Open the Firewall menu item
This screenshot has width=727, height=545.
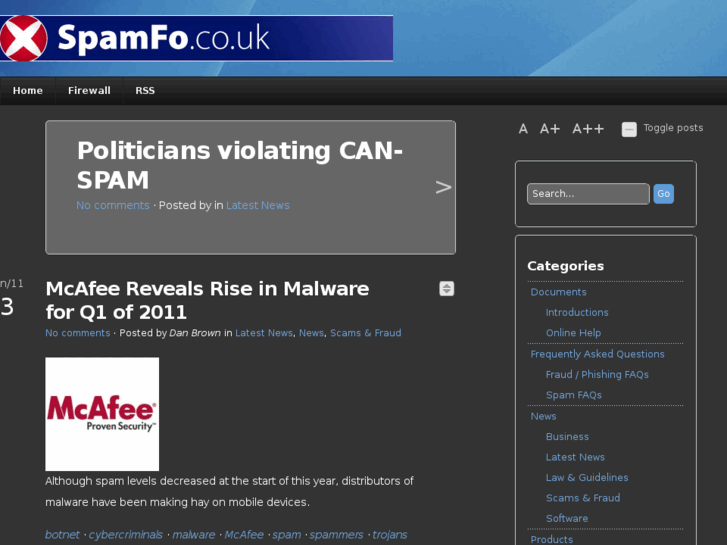pyautogui.click(x=89, y=90)
